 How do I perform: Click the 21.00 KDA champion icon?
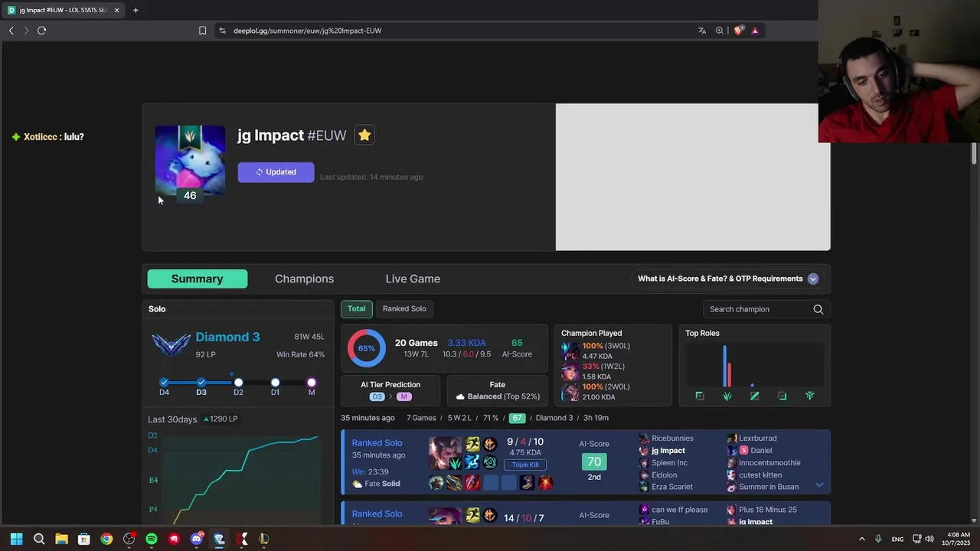pyautogui.click(x=570, y=392)
